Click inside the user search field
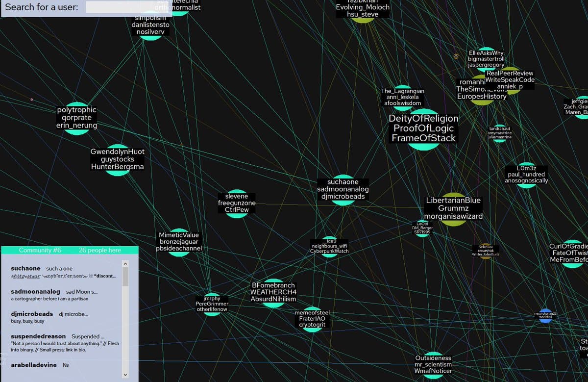The image size is (588, 382). (x=118, y=7)
